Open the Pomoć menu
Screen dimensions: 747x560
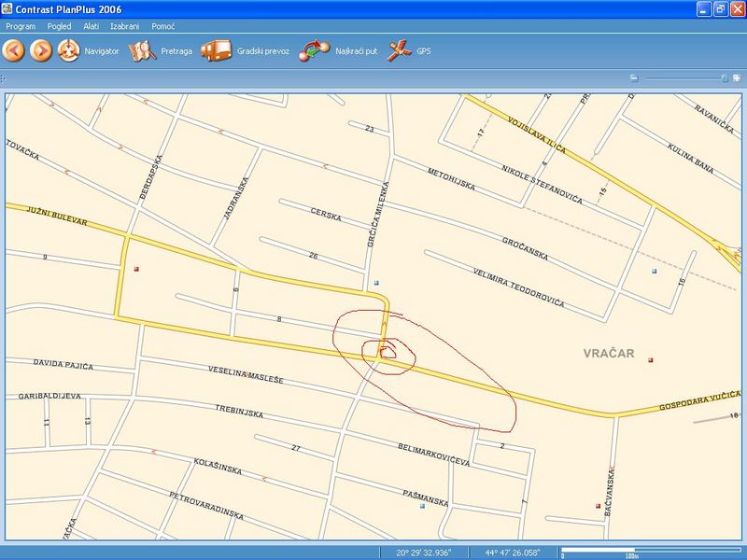click(163, 26)
